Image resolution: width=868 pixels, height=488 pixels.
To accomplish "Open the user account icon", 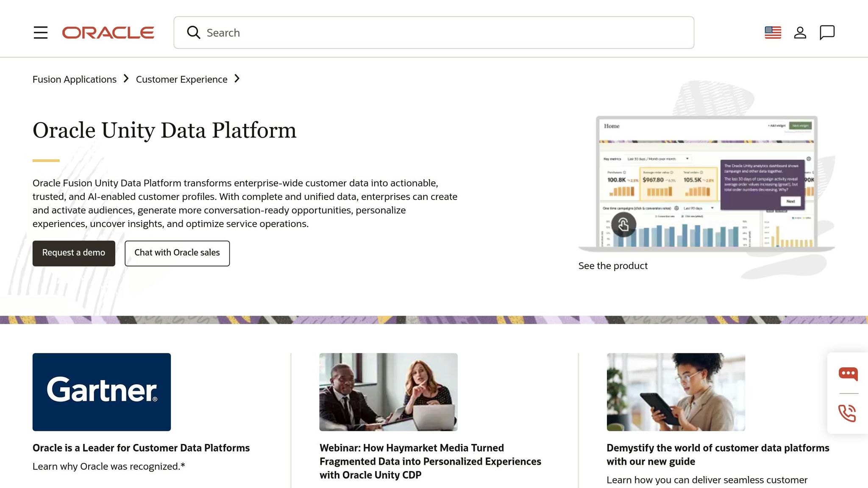I will pos(800,33).
